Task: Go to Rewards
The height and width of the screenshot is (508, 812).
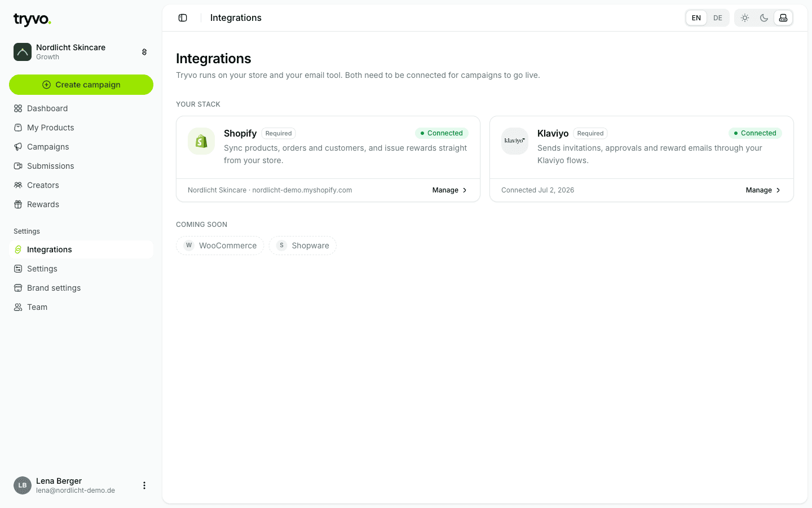Action: tap(81, 204)
